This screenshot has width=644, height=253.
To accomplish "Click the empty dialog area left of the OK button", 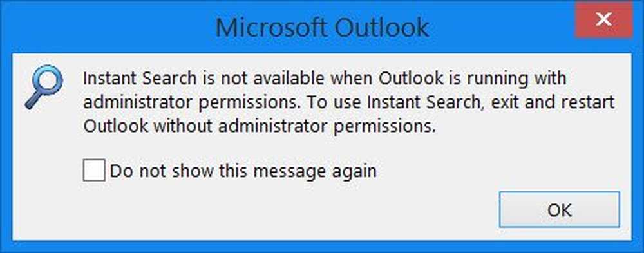I will click(x=287, y=209).
